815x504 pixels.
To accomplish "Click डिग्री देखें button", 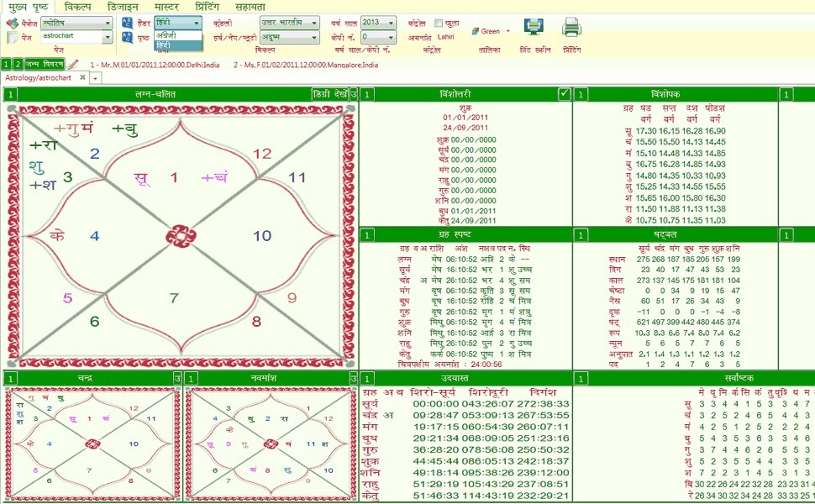I will (x=330, y=95).
